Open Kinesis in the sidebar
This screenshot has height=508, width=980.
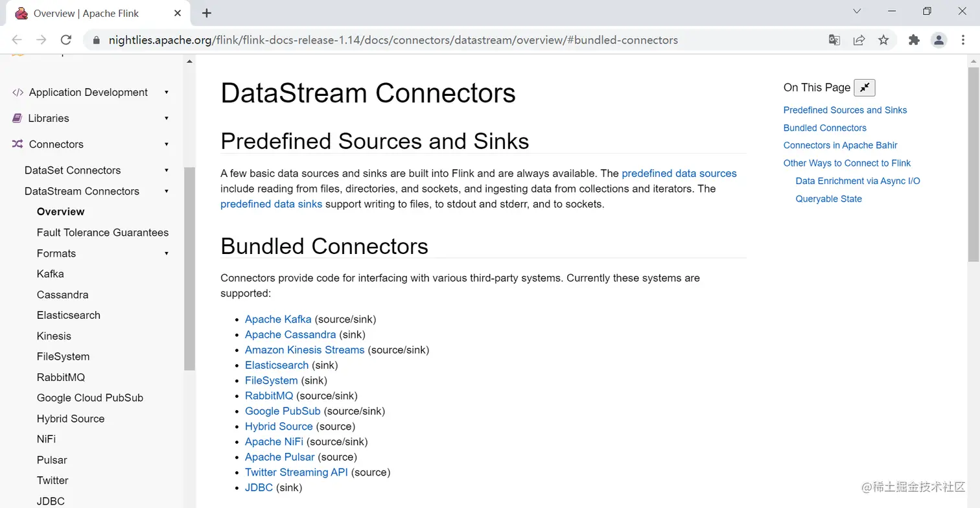tap(54, 336)
